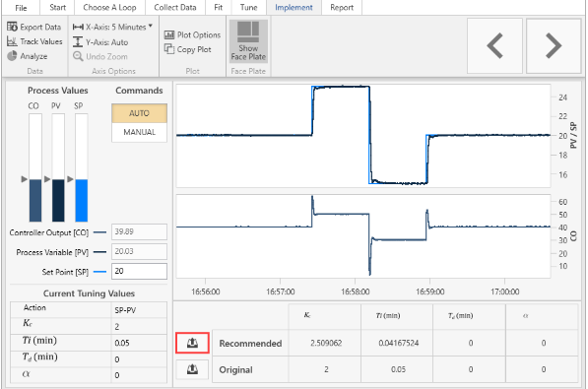This screenshot has width=588, height=389.
Task: Switch to the Fit tab
Action: (218, 8)
